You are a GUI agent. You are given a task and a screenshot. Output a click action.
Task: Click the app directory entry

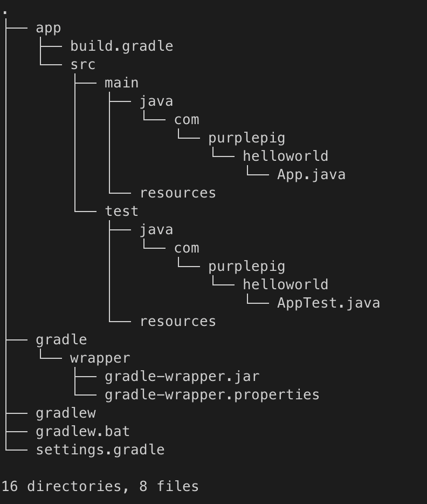coord(48,28)
